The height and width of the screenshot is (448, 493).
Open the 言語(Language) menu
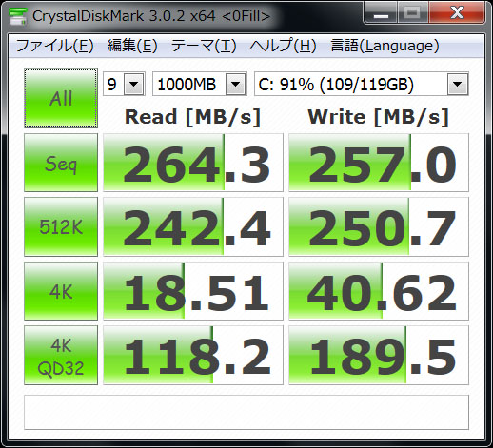click(x=385, y=46)
